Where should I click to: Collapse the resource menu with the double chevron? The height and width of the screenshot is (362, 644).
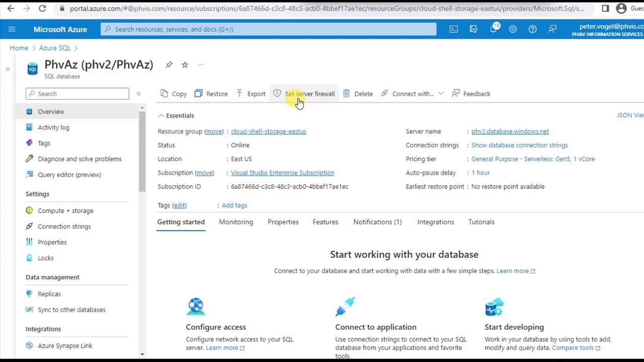138,94
